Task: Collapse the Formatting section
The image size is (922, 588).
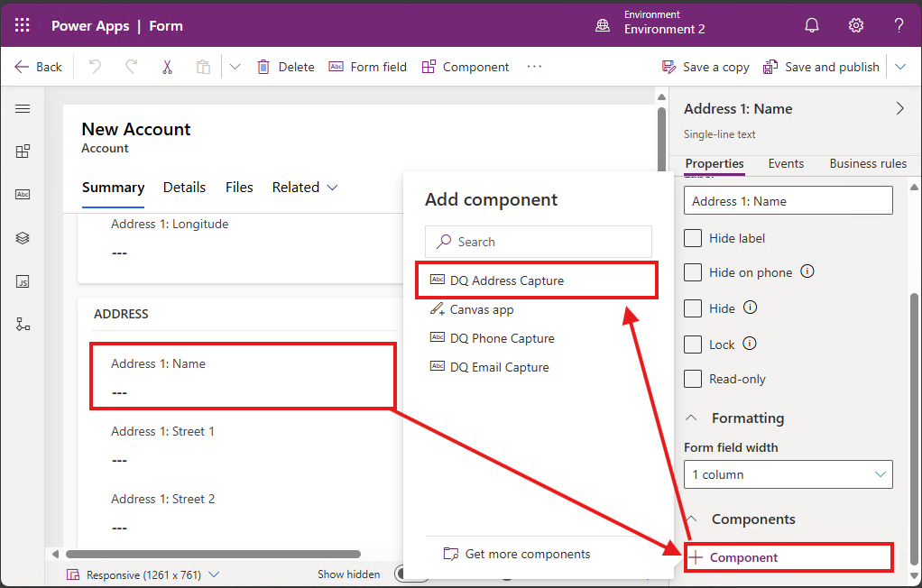Action: 691,418
